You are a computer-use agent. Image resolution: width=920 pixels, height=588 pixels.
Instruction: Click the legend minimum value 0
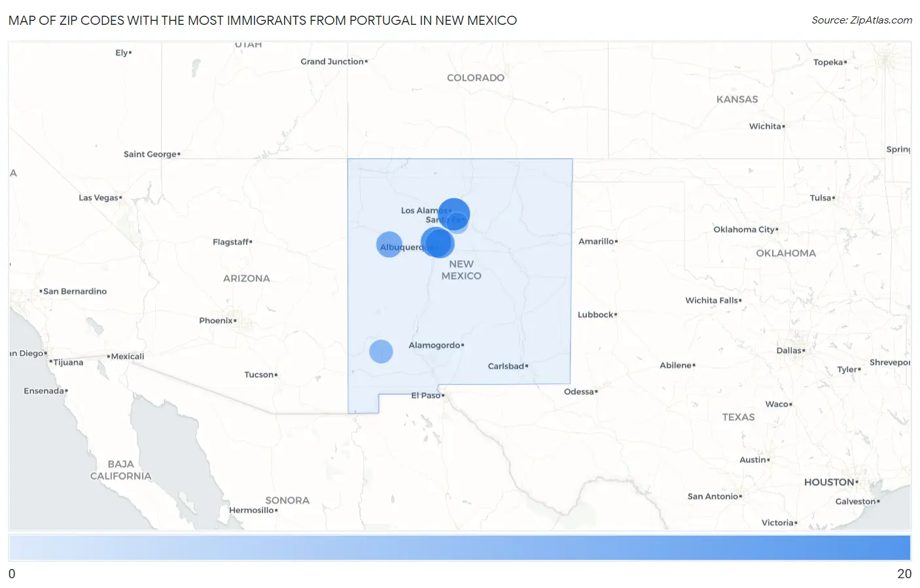(12, 574)
